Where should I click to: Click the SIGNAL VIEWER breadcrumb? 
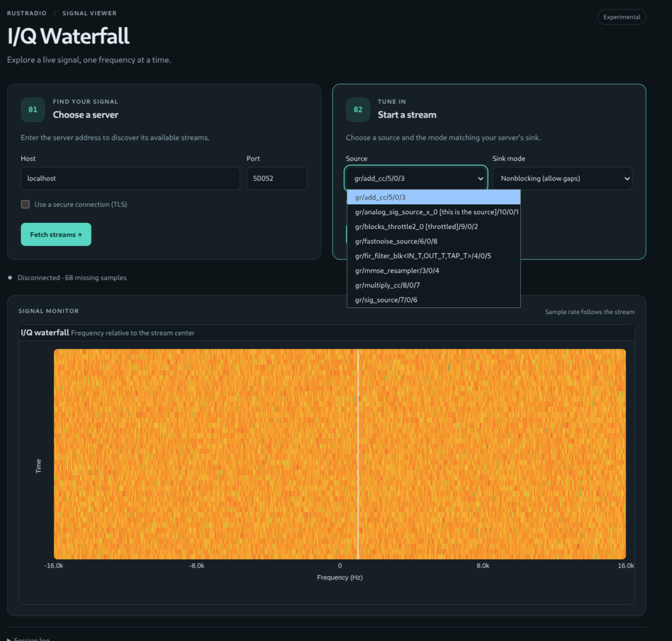pyautogui.click(x=89, y=13)
